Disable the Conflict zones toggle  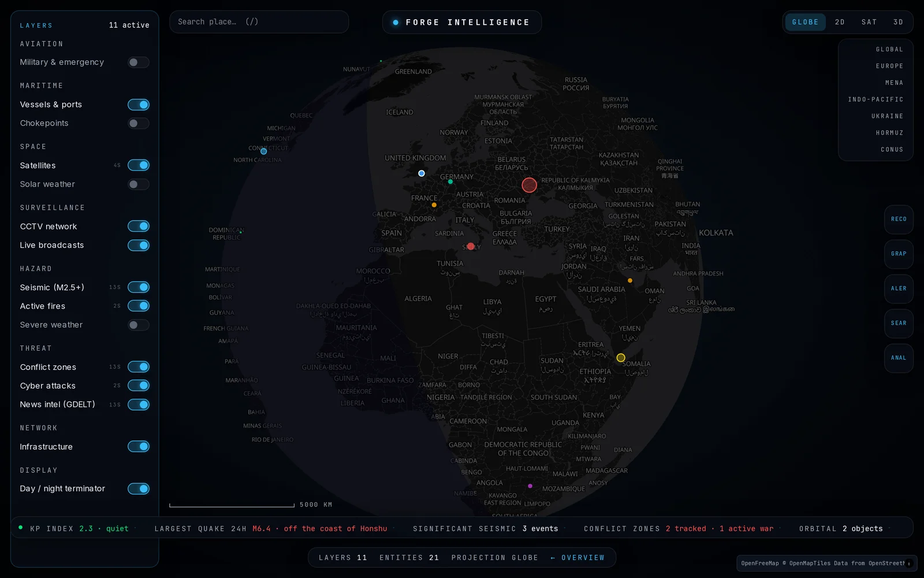[139, 367]
